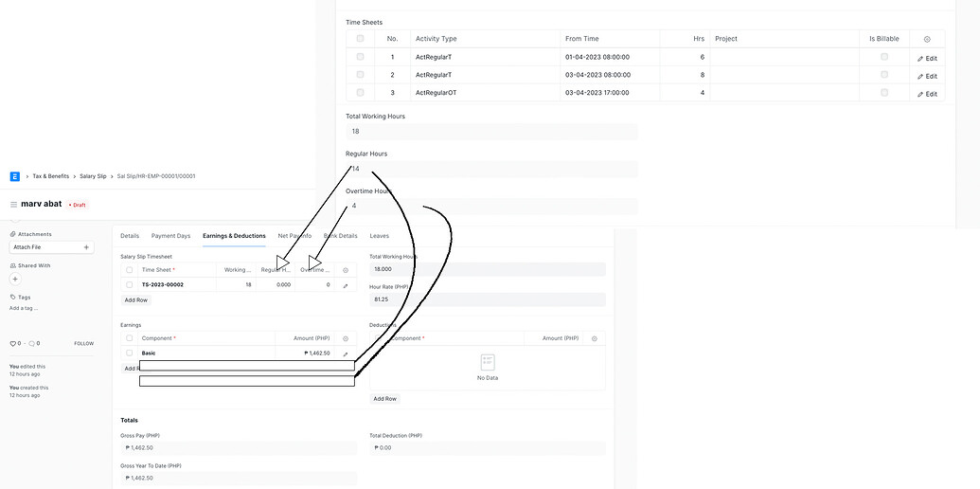Click the Gross Pay (PHP) field
The image size is (980, 489).
[239, 448]
